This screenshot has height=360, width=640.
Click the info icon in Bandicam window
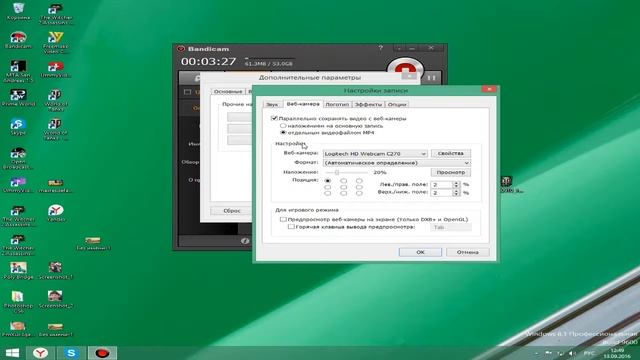click(244, 241)
